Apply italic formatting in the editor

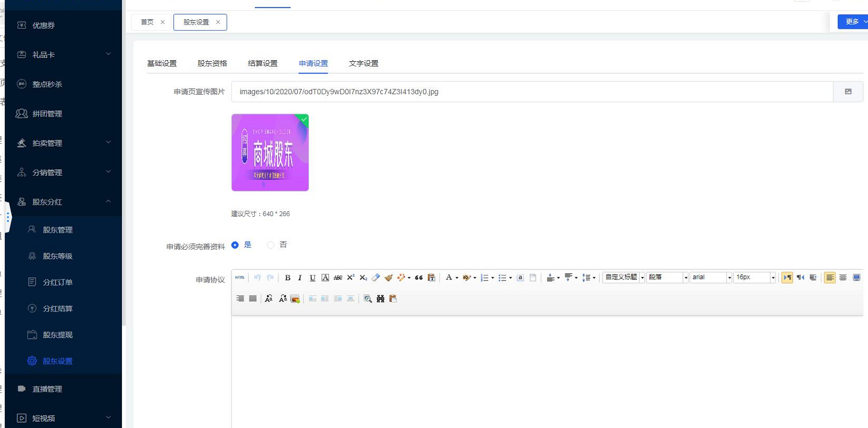[300, 277]
